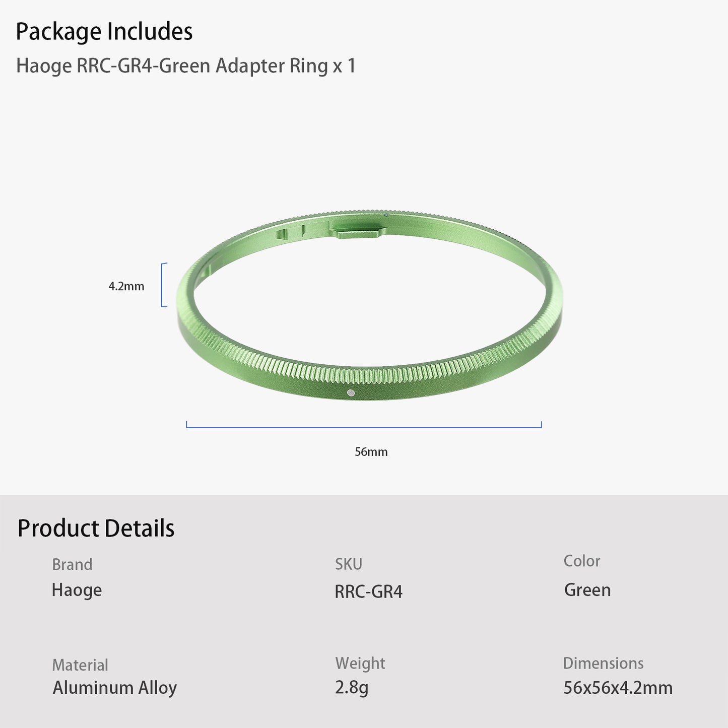Viewport: 728px width, 728px height.
Task: Click the "Product Details" heading
Action: (96, 528)
